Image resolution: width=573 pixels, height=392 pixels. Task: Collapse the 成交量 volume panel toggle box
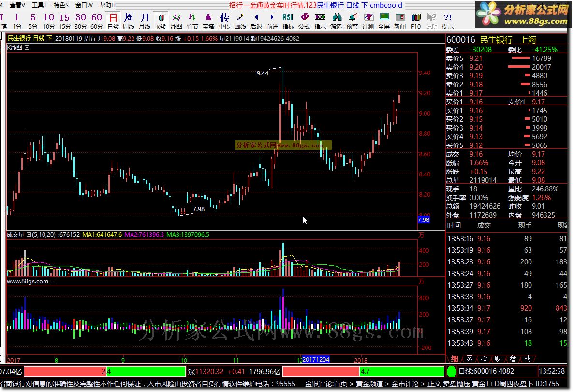(x=29, y=235)
